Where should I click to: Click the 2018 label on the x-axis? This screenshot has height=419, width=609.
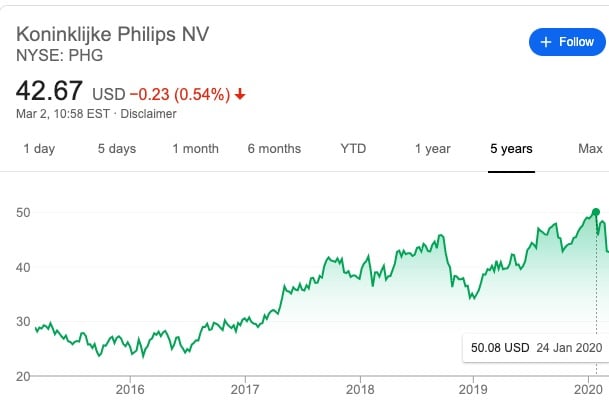pyautogui.click(x=360, y=389)
